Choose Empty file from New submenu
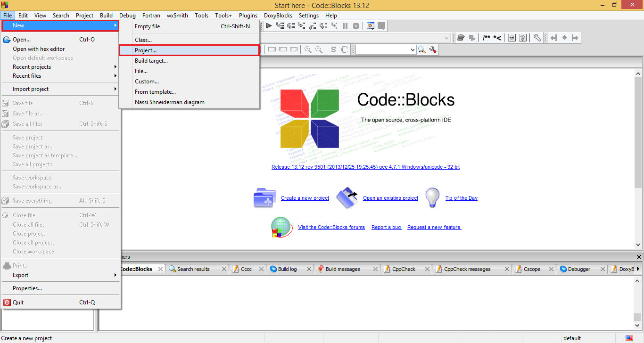644x343 pixels. [x=189, y=26]
